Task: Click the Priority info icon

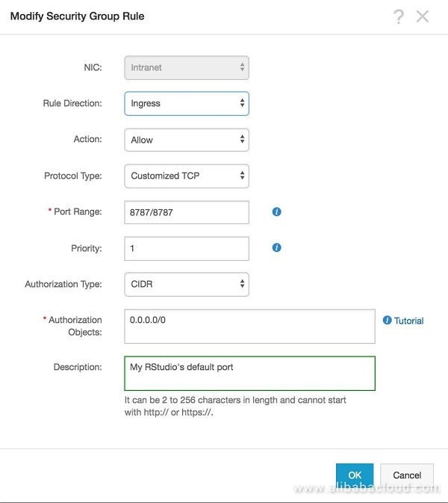Action: 276,247
